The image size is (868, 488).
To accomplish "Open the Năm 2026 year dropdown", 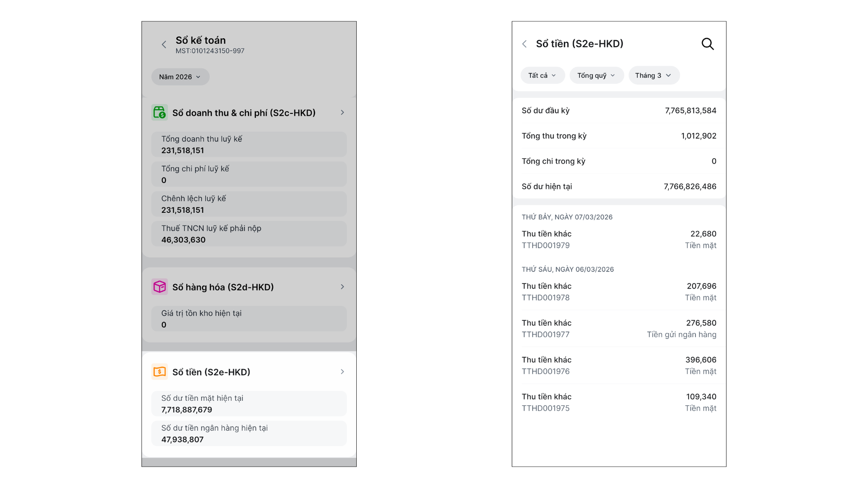I will (180, 77).
